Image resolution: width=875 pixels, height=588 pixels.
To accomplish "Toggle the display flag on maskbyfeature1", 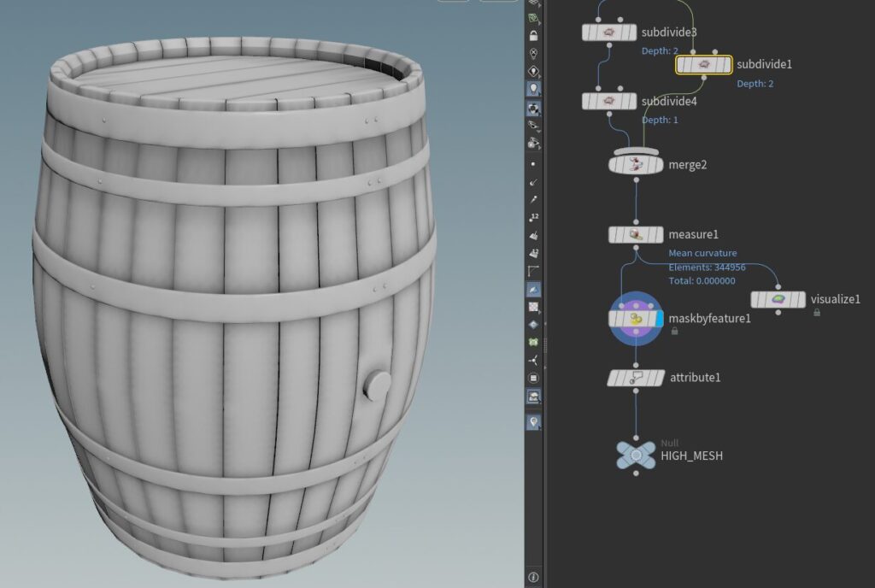I will coord(659,319).
